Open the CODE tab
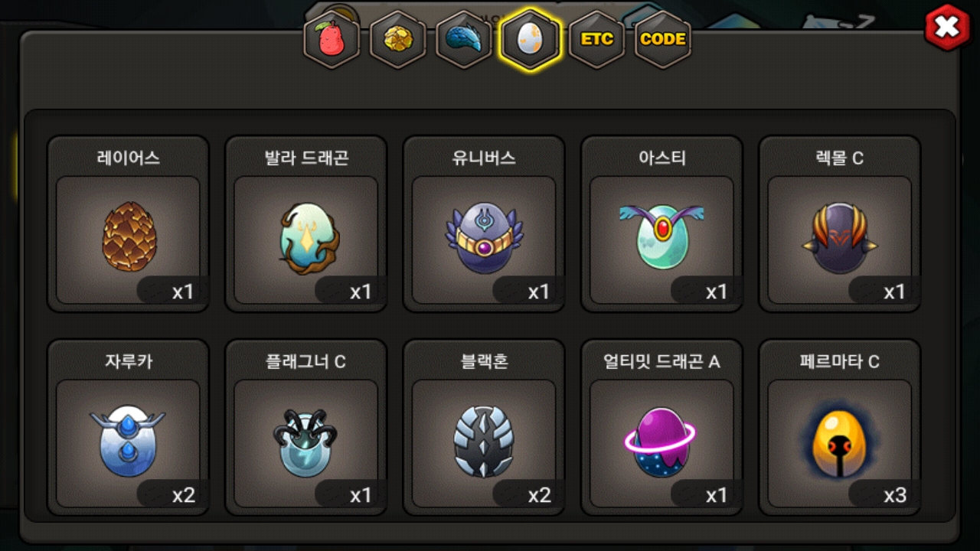This screenshot has width=980, height=551. [663, 39]
